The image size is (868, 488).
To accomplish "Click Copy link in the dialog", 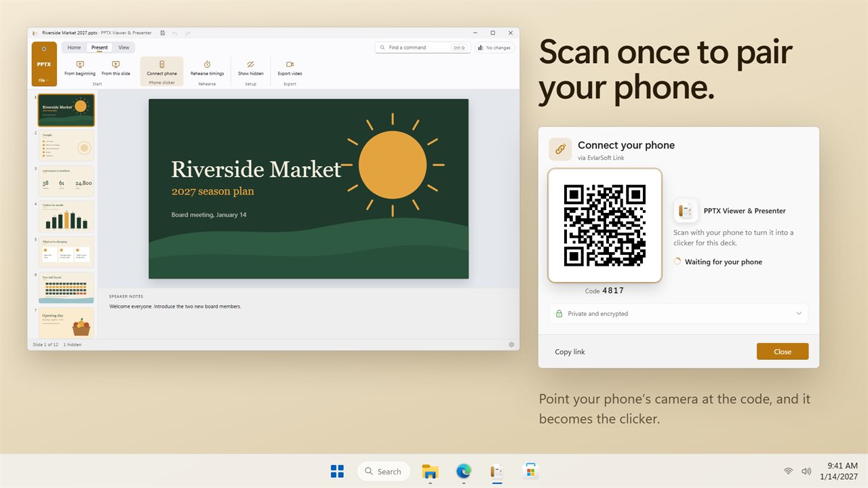I will 570,352.
